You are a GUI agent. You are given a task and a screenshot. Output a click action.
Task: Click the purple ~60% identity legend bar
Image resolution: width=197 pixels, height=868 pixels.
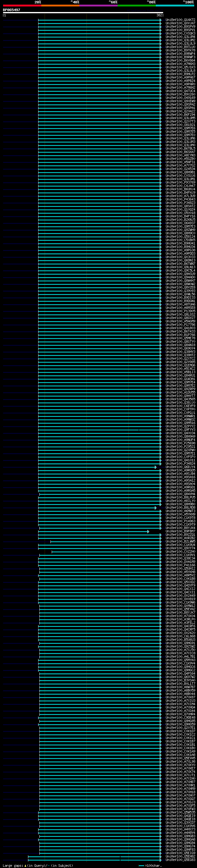point(99,6)
